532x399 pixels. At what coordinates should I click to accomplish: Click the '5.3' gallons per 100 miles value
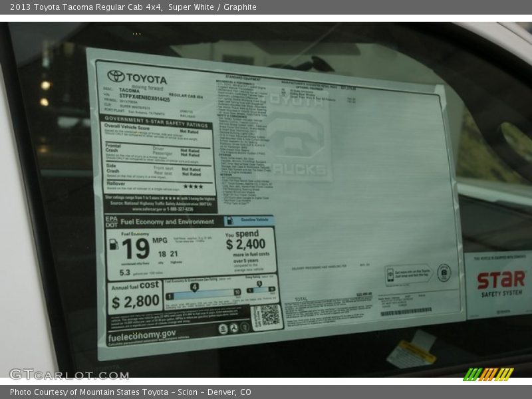[x=125, y=273]
